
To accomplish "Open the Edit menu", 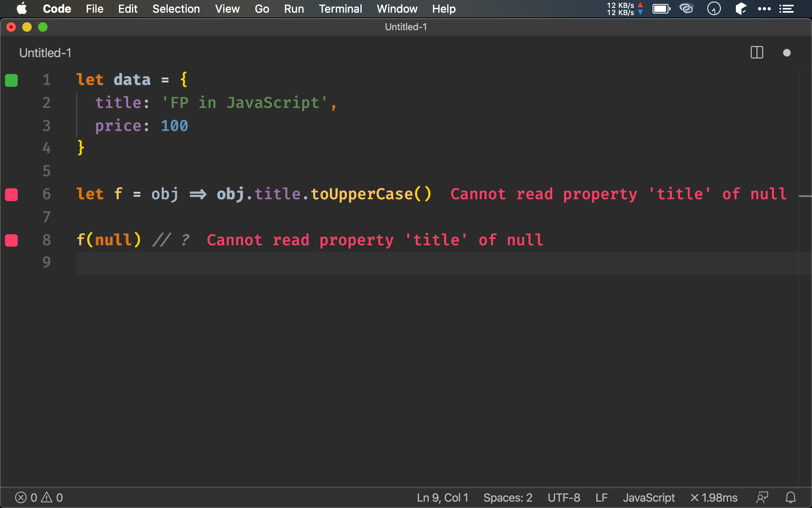I will point(128,9).
